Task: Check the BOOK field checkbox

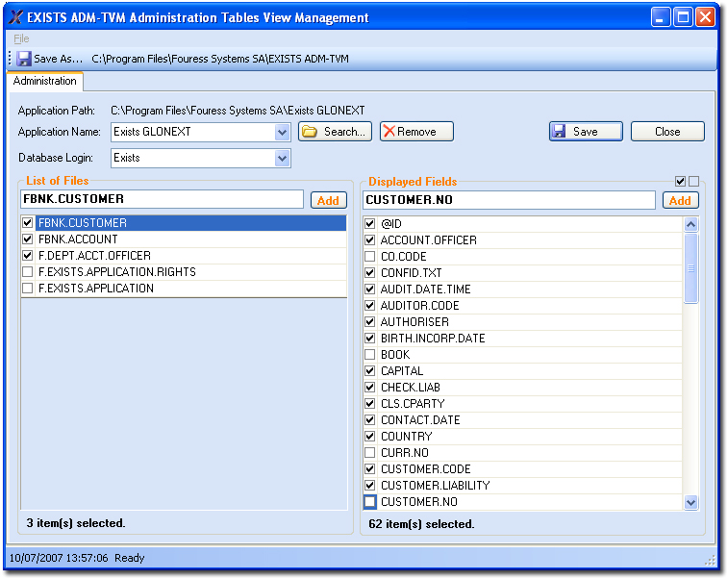Action: (x=370, y=355)
